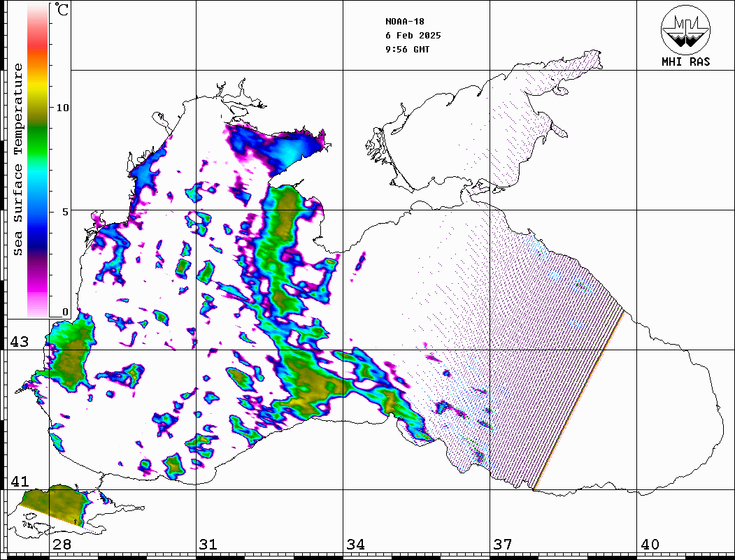Click longitude label '31'
The image size is (735, 560).
(208, 545)
